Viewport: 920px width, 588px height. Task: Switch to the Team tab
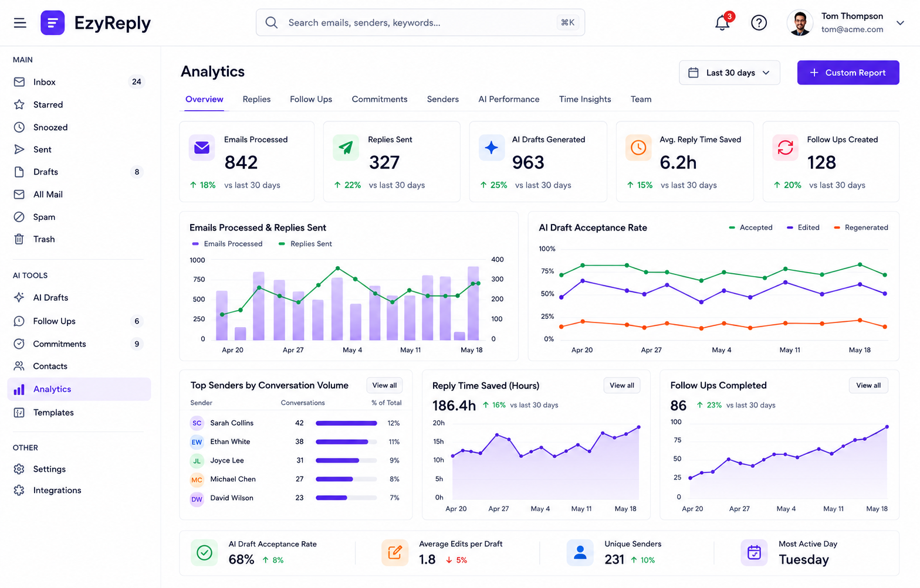coord(641,99)
